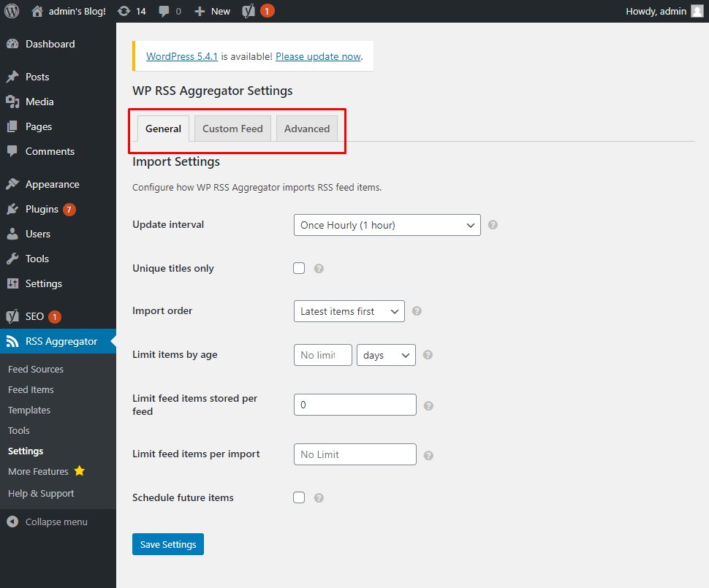Click the Pages icon in sidebar
The width and height of the screenshot is (709, 588).
point(12,126)
